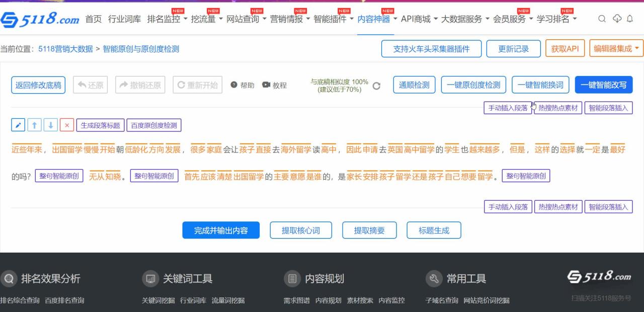Viewport: 644px width, 312px height.
Task: Move paragraph up with arrow icon
Action: [34, 125]
